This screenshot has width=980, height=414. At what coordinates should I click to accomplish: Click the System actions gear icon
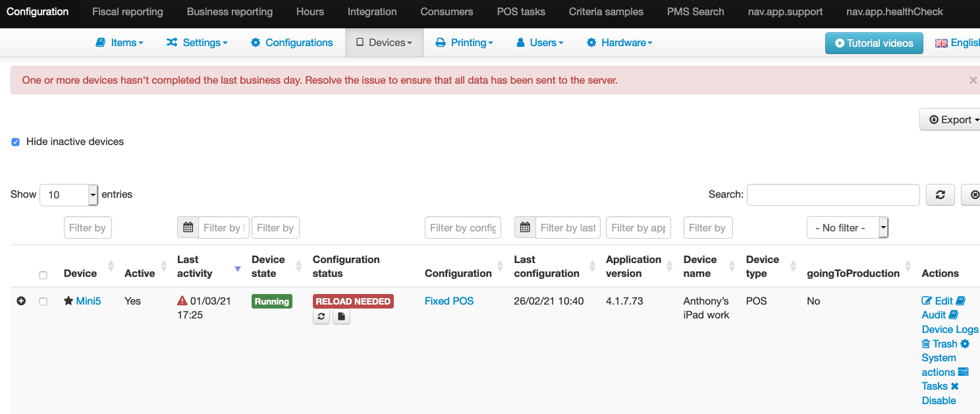[x=964, y=343]
